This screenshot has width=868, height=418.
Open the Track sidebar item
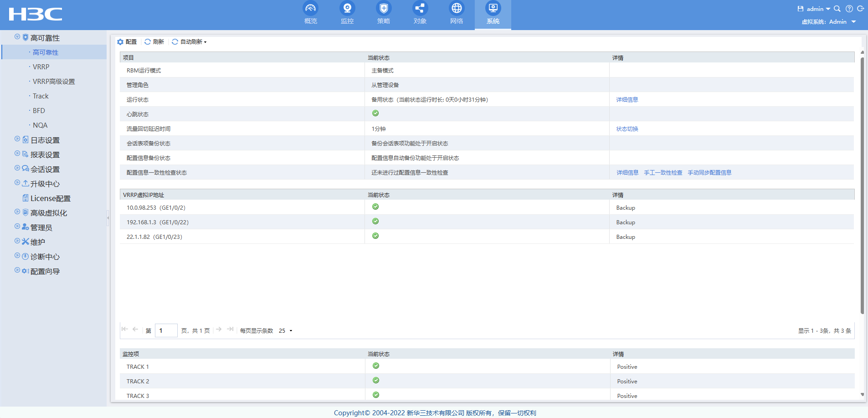(x=41, y=96)
